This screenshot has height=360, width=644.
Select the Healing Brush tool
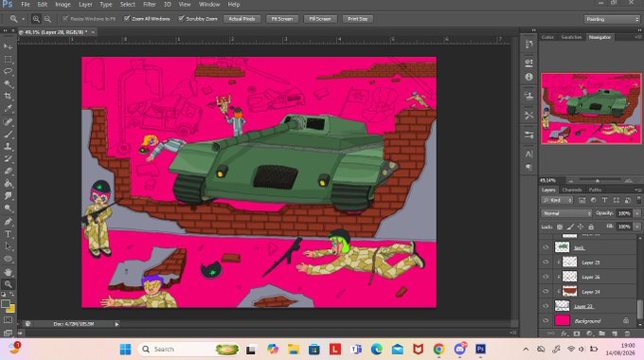coord(8,121)
